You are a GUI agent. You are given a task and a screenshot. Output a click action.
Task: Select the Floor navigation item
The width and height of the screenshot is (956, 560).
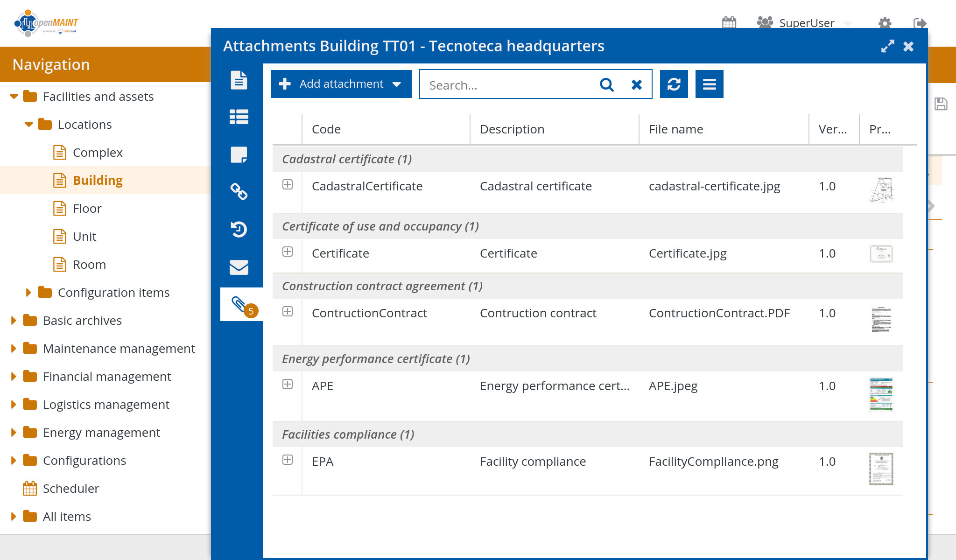(x=87, y=209)
